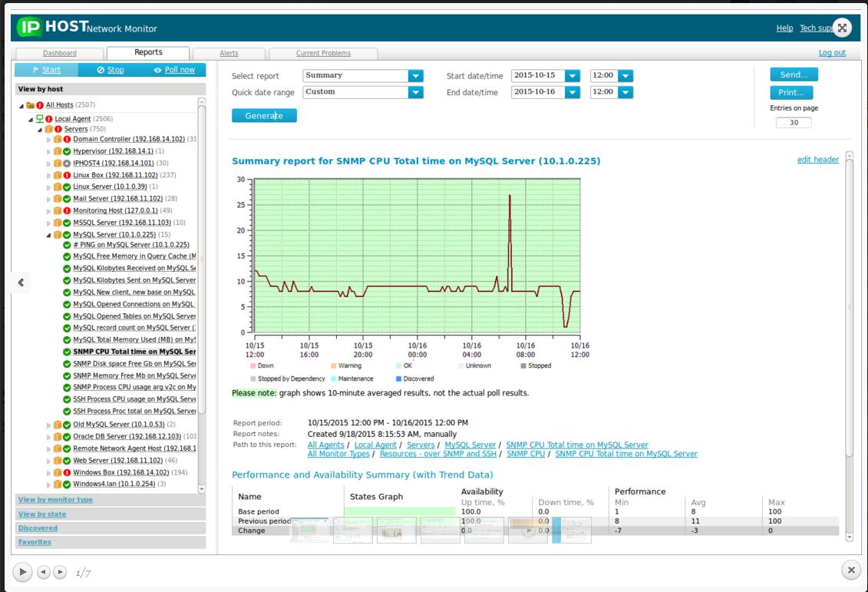
Task: Select the Windows4.lan (10.1.0.254) host
Action: [114, 484]
